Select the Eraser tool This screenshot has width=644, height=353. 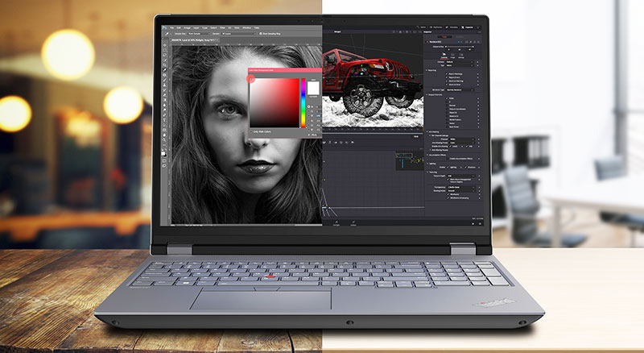[x=165, y=95]
